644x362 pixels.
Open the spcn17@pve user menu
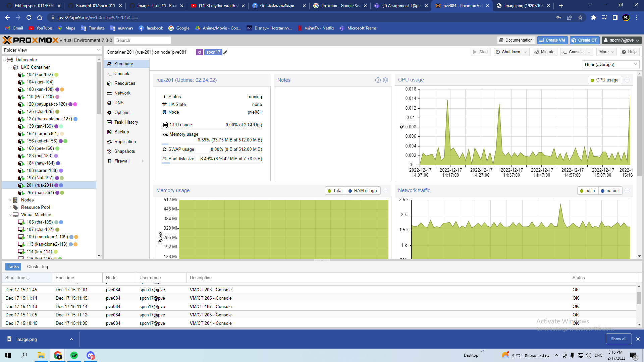tap(622, 40)
